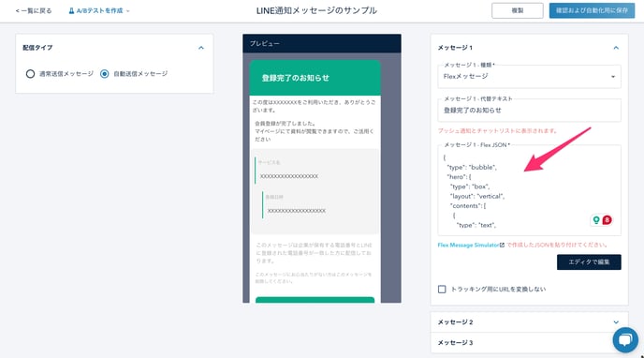Open the A/Bテストを作成 menu
This screenshot has height=358, width=644.
point(99,10)
